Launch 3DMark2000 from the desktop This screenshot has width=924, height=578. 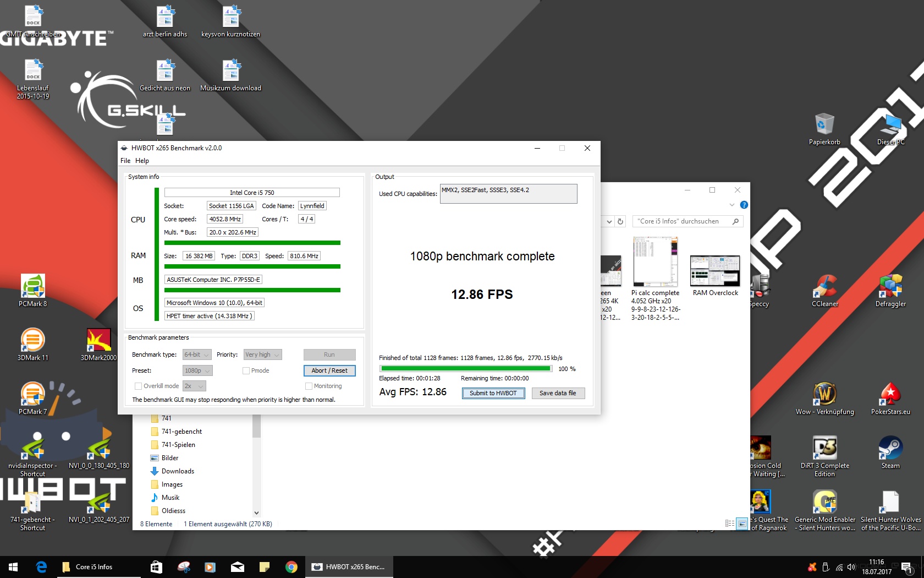[x=98, y=344]
